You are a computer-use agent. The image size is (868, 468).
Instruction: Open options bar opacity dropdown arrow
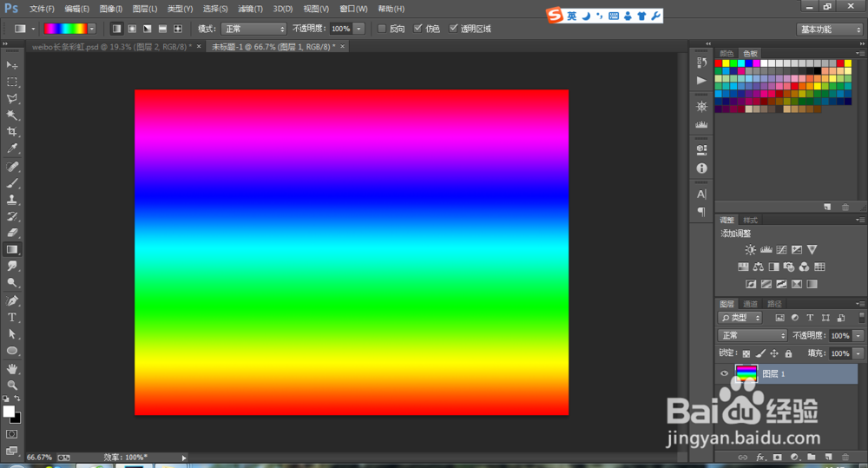(358, 29)
